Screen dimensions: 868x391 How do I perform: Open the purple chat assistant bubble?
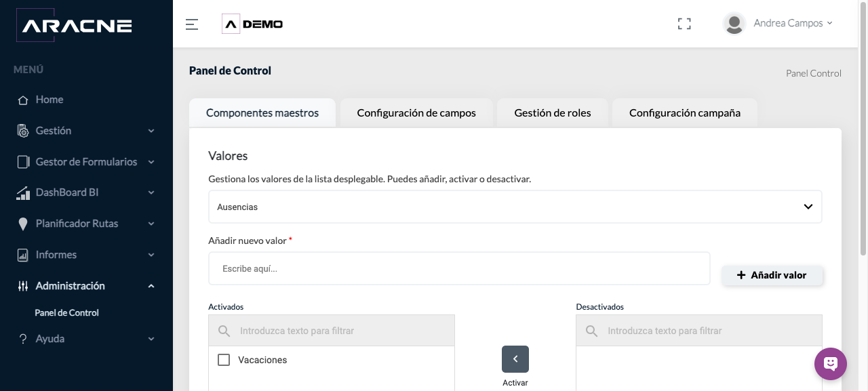pos(831,364)
